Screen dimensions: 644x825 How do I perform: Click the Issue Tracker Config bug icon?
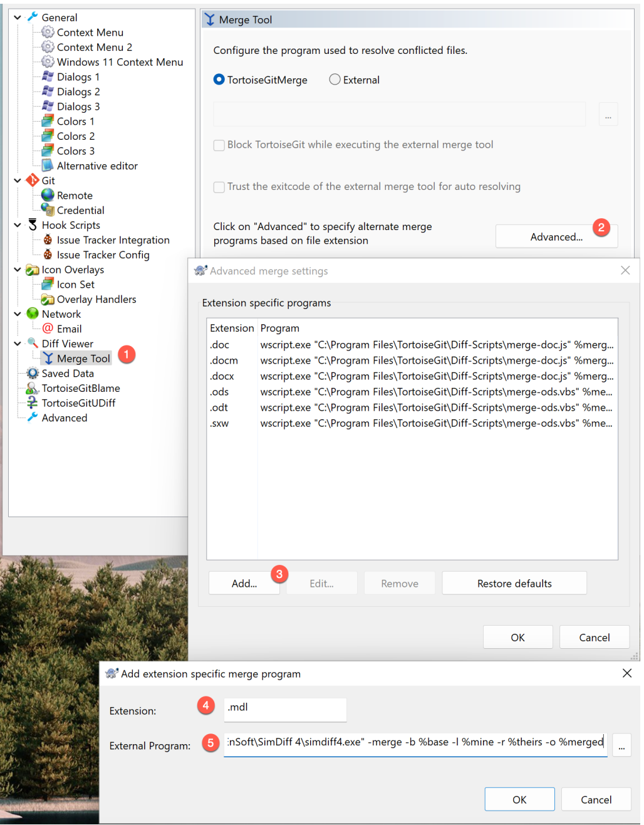pyautogui.click(x=48, y=255)
